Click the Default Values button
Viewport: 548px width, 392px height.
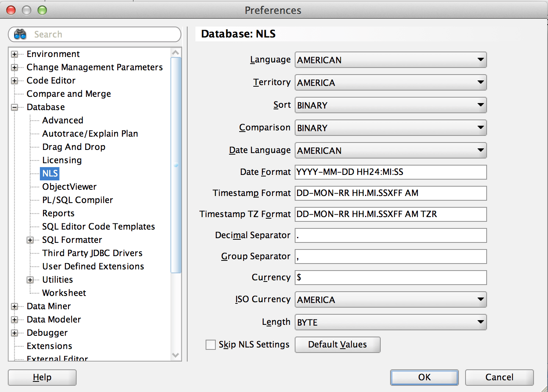point(337,345)
